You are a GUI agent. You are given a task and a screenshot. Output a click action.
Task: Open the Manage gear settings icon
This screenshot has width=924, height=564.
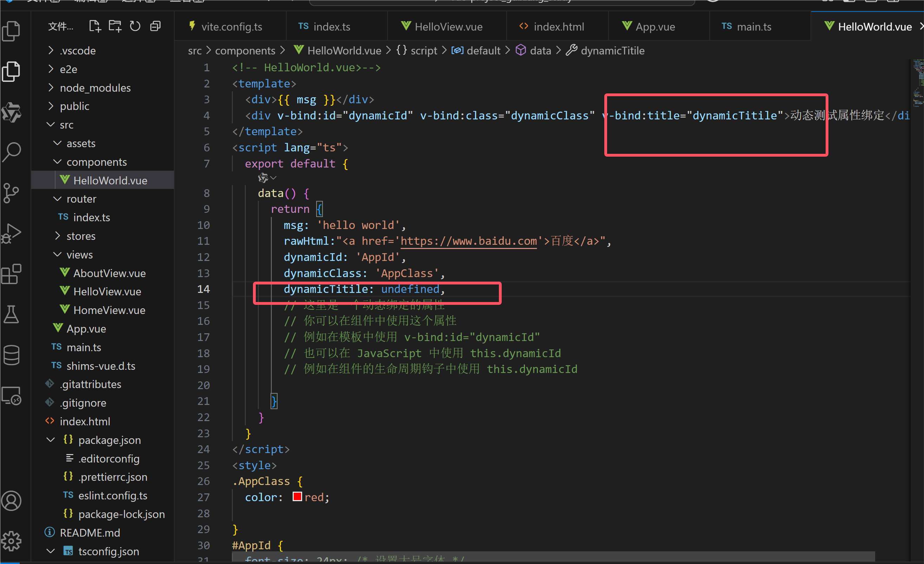click(11, 541)
